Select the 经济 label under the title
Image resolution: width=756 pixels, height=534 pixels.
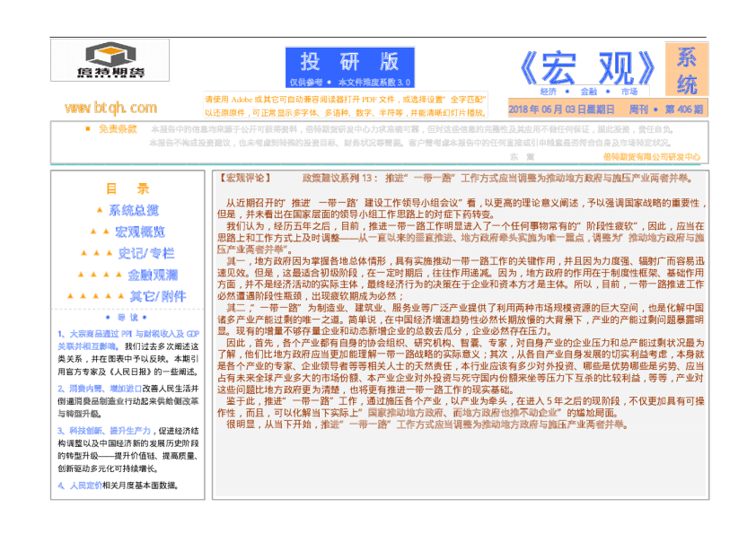tap(549, 92)
